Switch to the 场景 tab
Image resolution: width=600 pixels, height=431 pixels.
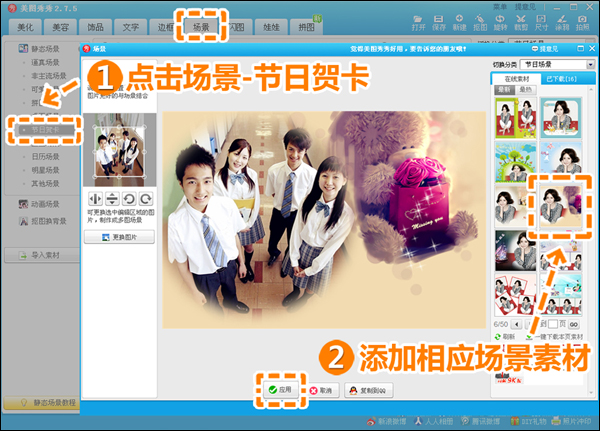click(201, 27)
